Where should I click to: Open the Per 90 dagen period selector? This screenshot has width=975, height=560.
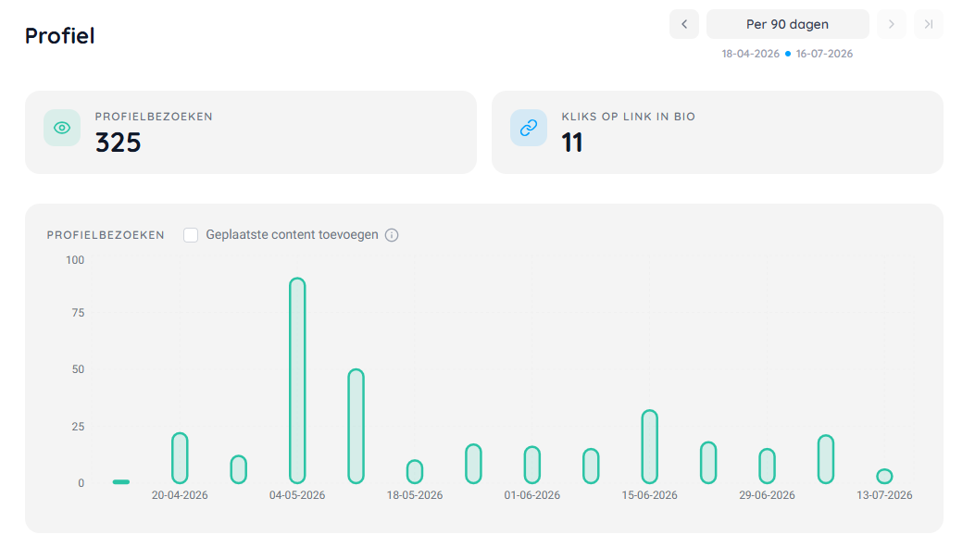[787, 24]
